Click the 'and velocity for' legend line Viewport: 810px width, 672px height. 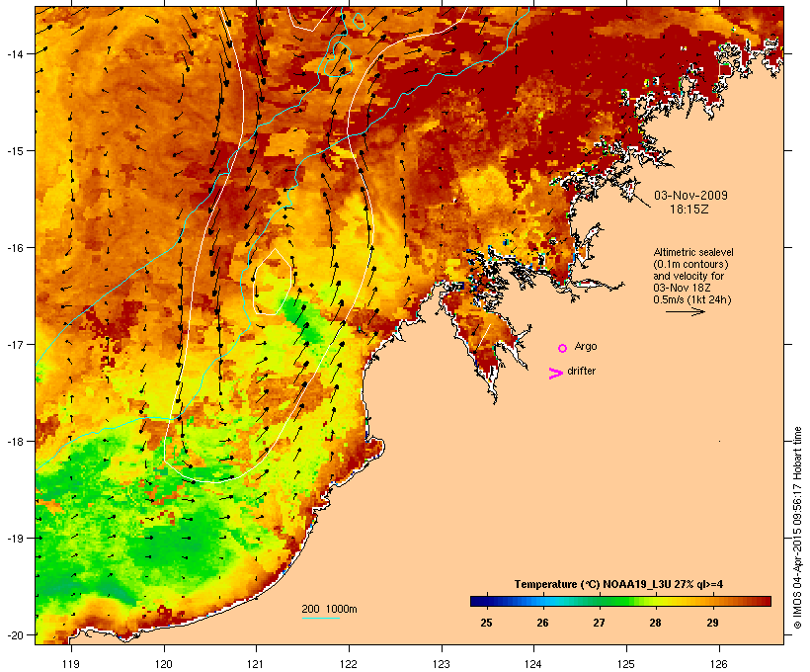[x=688, y=276]
